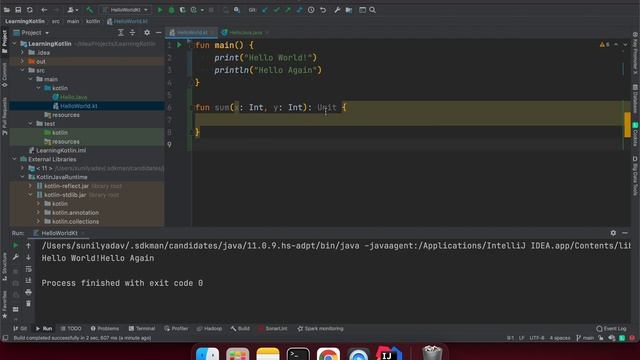Collapse the LearningKotlin project root

(15, 44)
